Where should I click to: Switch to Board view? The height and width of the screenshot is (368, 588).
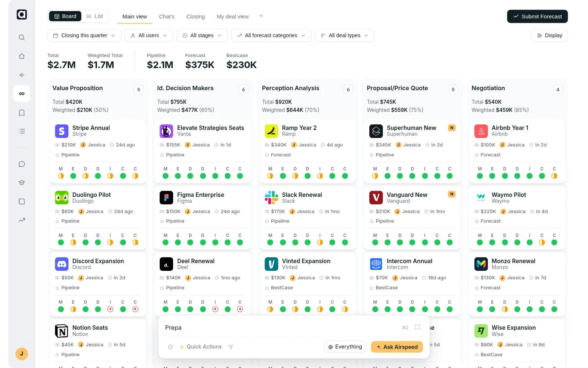pyautogui.click(x=65, y=16)
